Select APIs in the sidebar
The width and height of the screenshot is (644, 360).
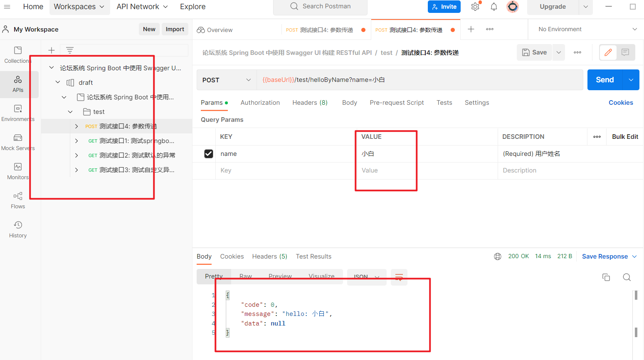point(18,84)
